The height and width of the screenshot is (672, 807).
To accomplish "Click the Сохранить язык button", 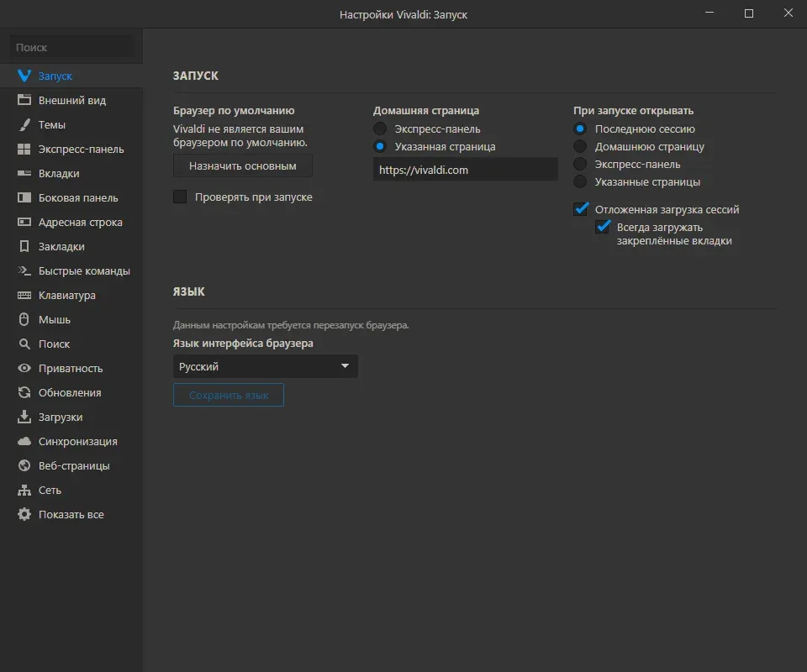I will click(229, 395).
